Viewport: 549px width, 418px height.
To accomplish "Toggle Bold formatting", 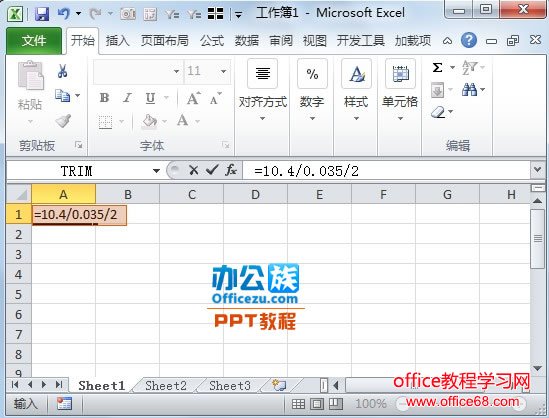I will [104, 98].
